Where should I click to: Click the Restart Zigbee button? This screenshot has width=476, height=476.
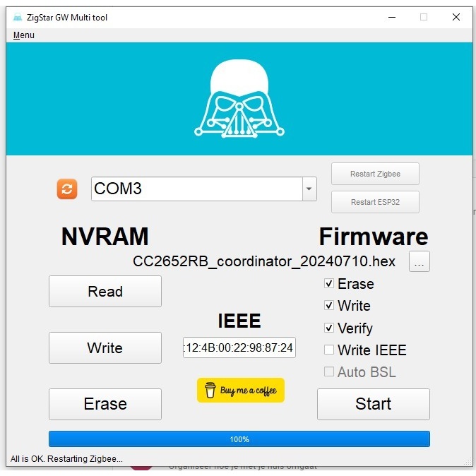click(x=375, y=174)
